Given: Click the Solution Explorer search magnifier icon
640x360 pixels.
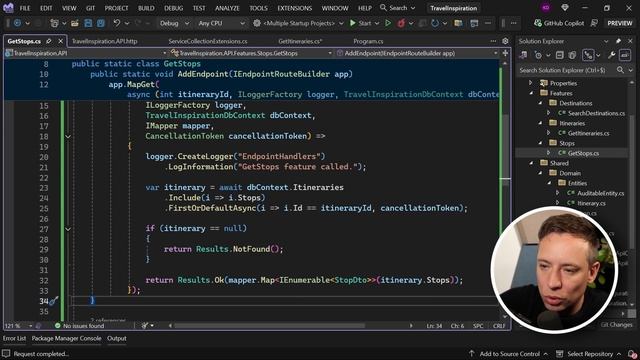Looking at the screenshot, I should pos(620,70).
